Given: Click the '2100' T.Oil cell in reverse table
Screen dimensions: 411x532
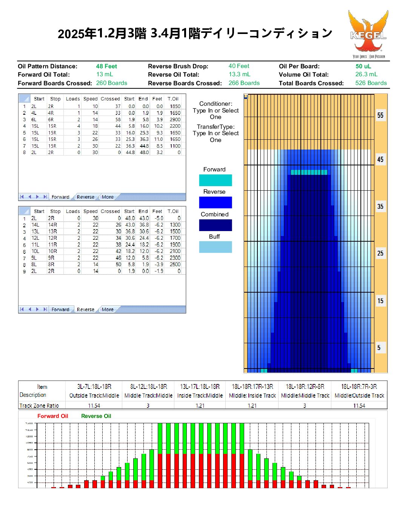Looking at the screenshot, I should (175, 251).
